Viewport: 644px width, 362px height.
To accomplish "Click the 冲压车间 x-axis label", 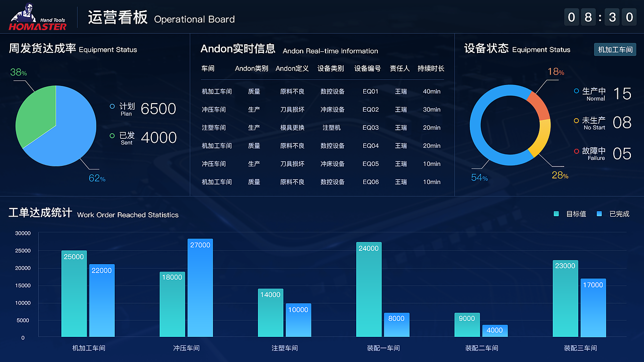I will click(x=187, y=348).
